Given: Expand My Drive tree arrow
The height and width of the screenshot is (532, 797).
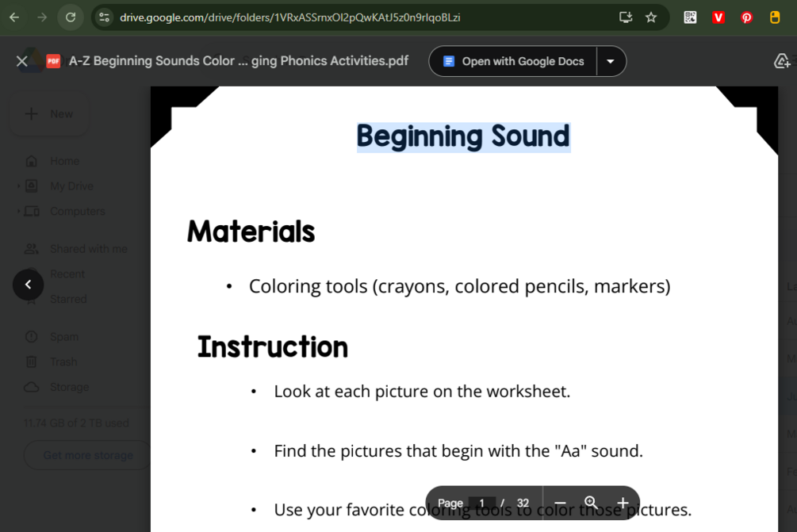Looking at the screenshot, I should pyautogui.click(x=19, y=186).
